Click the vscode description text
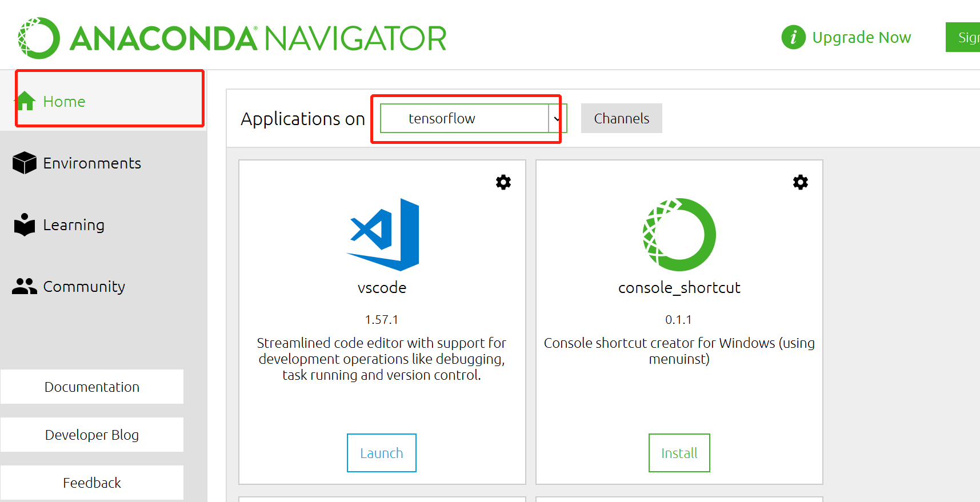 (x=382, y=359)
